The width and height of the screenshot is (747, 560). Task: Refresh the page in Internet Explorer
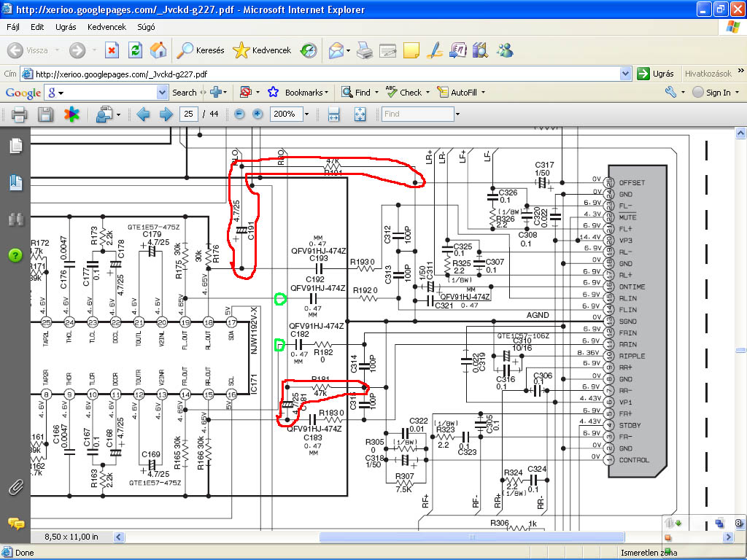(135, 50)
